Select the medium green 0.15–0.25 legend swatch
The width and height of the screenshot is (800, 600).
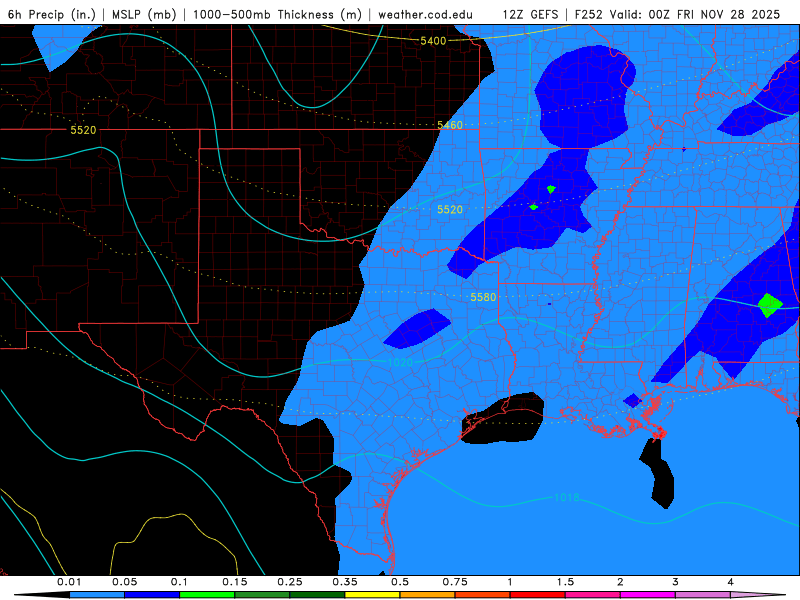pyautogui.click(x=262, y=595)
